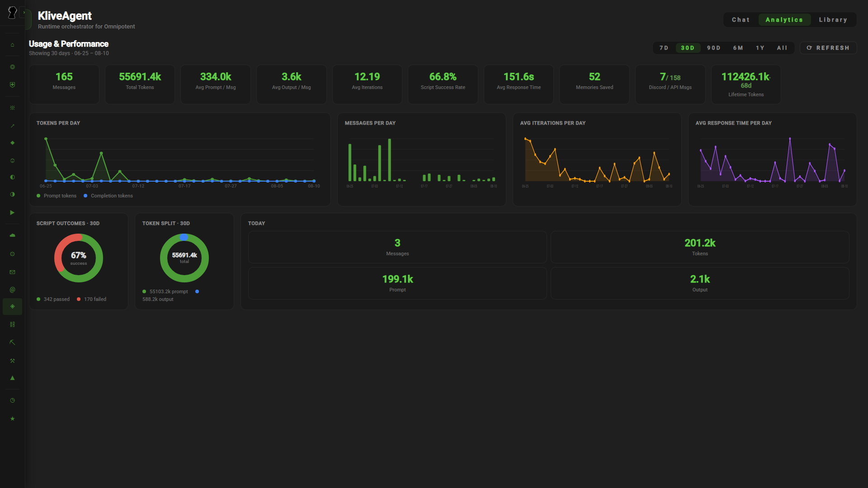
Task: Open the shield with plus sidebar icon
Action: tap(12, 84)
